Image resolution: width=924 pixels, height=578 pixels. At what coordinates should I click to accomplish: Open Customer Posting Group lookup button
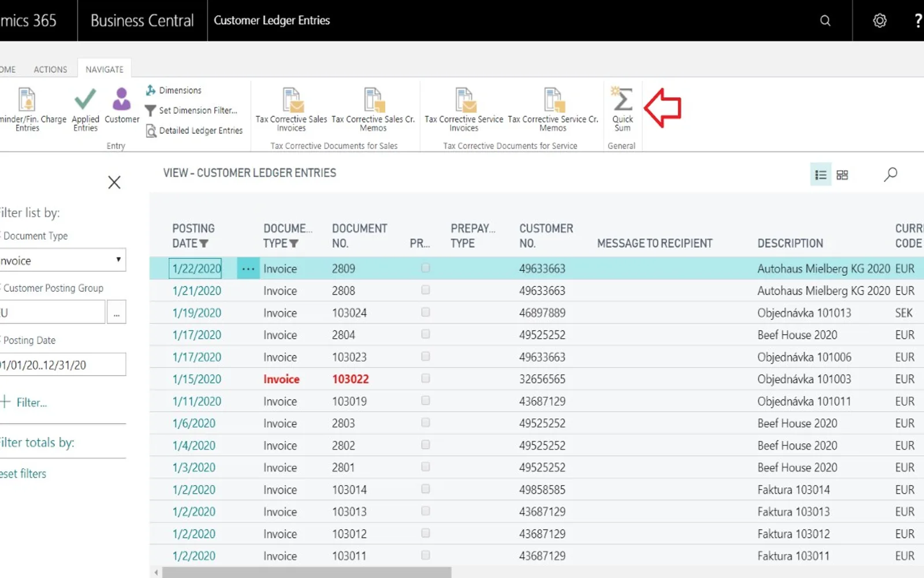(x=117, y=313)
